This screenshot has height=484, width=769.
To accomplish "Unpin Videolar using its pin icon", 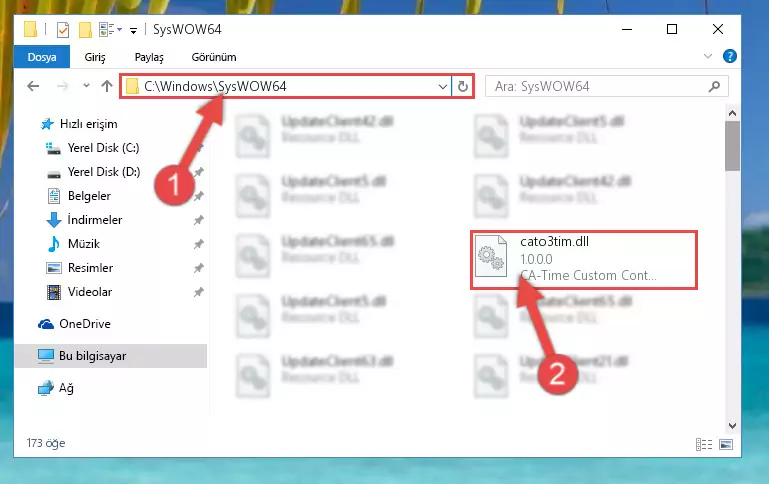I will coord(199,292).
